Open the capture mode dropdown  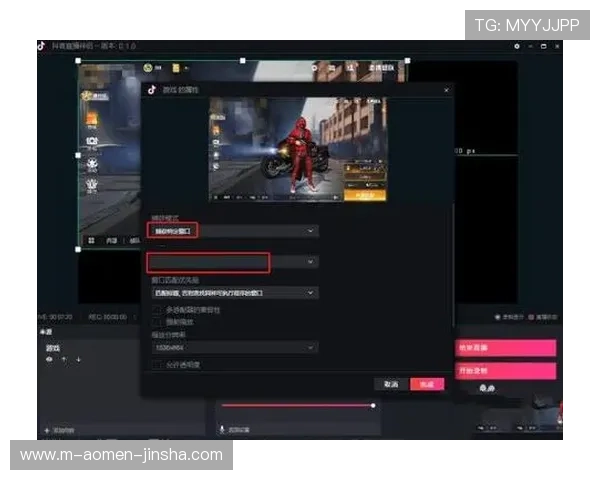point(234,230)
